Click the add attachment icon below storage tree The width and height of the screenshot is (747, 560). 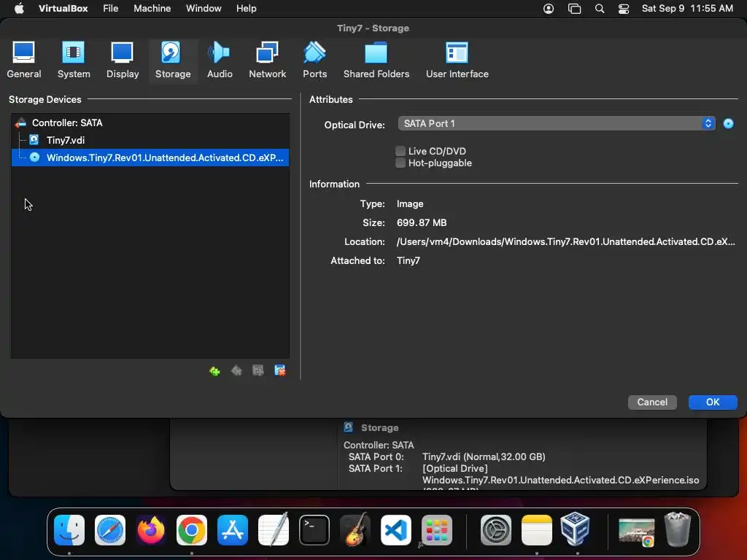pos(258,371)
